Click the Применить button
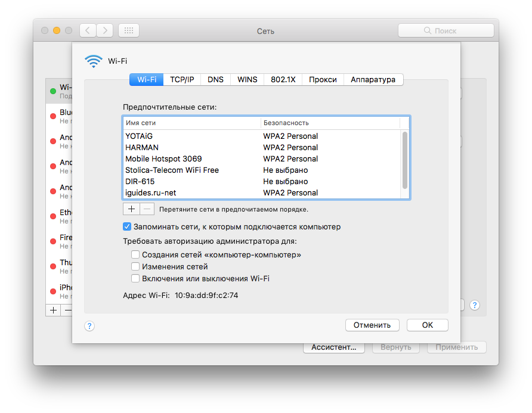532x413 pixels. (x=457, y=347)
